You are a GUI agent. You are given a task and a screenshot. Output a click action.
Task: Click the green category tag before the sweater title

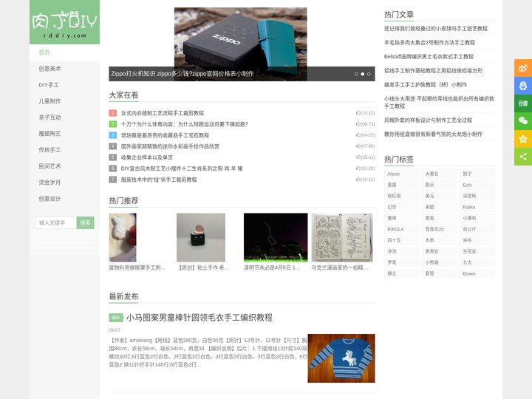(116, 318)
